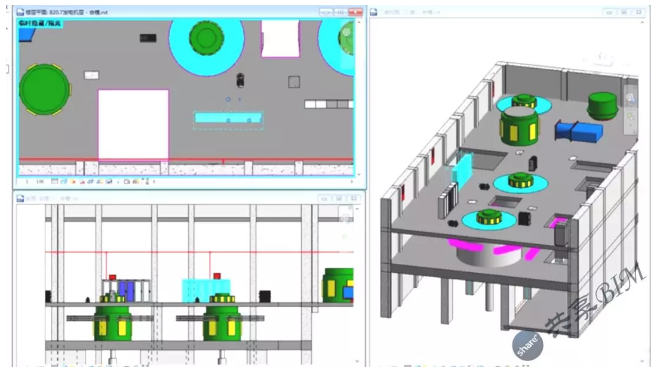Toggle Show Crop Region in plan view bar
This screenshot has height=371, width=658.
click(99, 181)
